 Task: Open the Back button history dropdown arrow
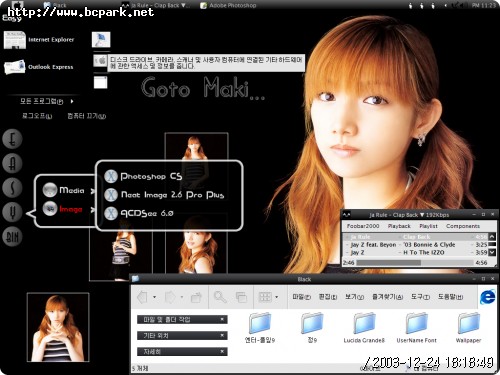[x=154, y=297]
